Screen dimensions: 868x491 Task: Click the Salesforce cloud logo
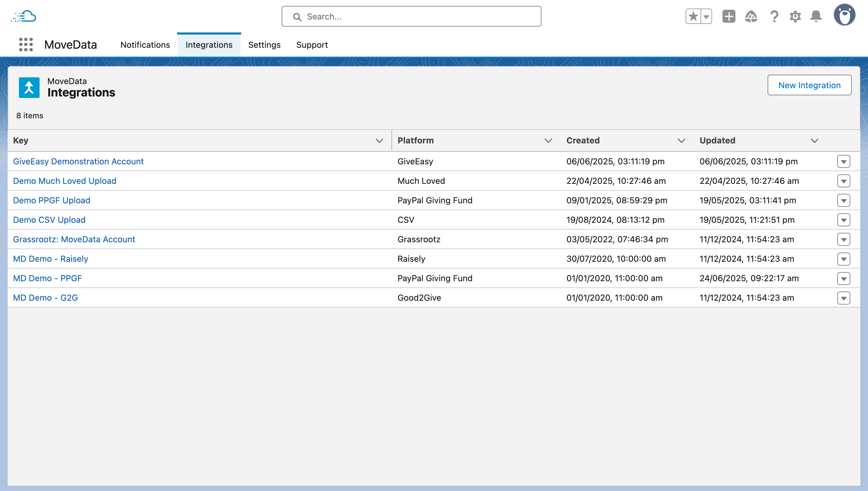pos(23,16)
